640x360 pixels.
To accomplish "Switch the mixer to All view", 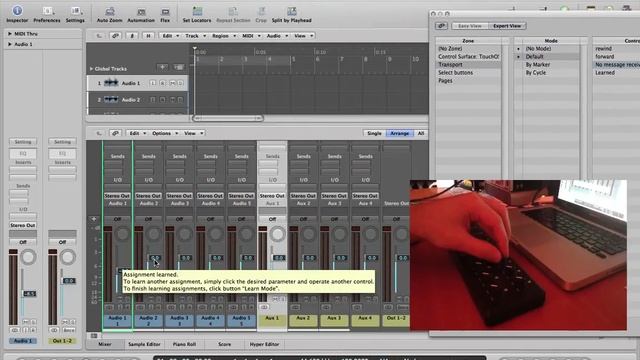I will point(421,133).
